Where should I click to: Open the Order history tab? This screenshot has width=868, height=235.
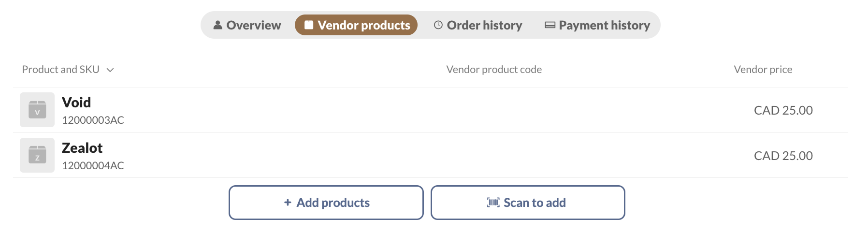click(x=478, y=25)
